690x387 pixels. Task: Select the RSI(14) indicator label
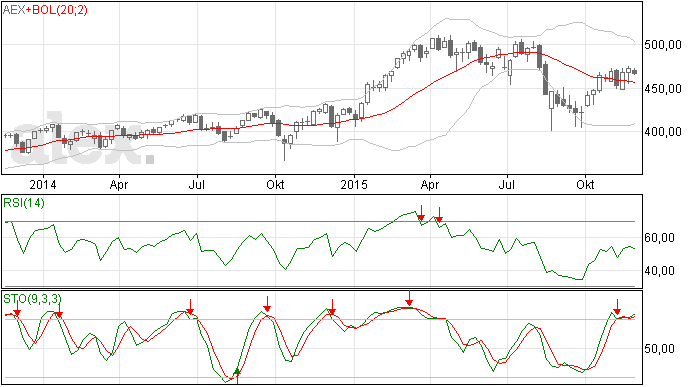24,203
